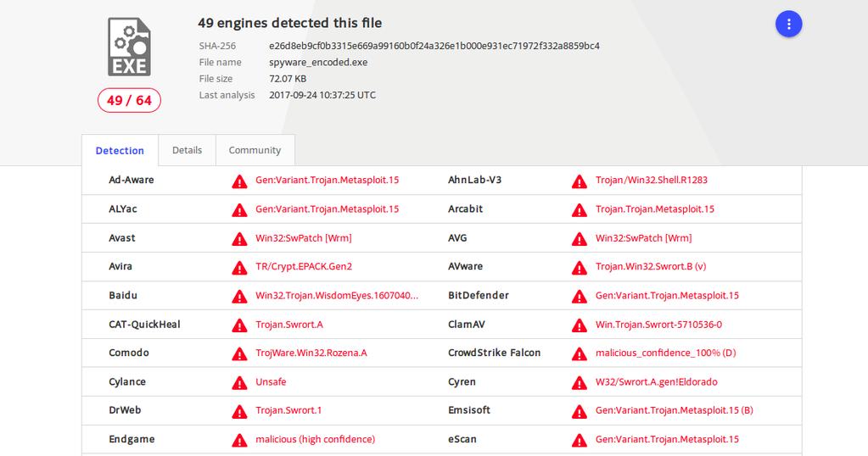Screen dimensions: 868x456
Task: Click Avira result TR/Crypt.EPACK.Gen2
Action: coord(304,266)
